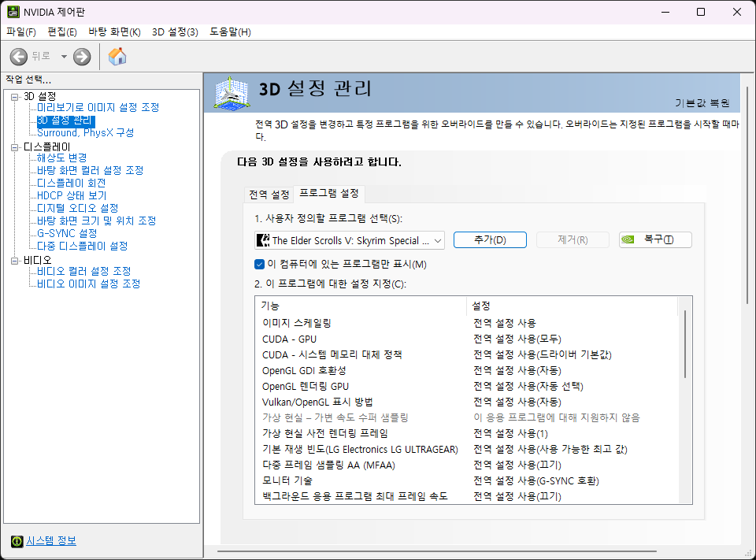This screenshot has width=756, height=560.
Task: Click the 기본값 복원 link
Action: click(702, 102)
